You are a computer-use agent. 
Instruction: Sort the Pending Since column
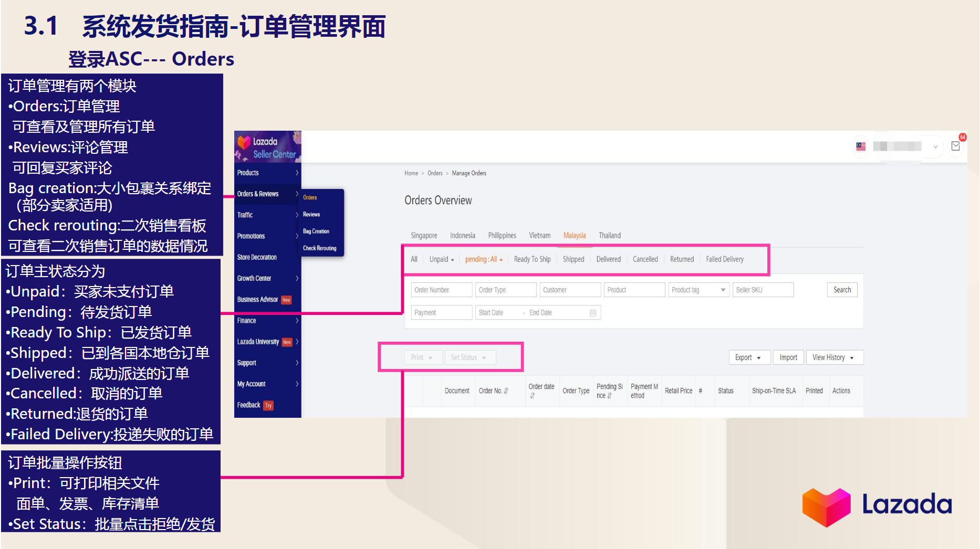609,391
